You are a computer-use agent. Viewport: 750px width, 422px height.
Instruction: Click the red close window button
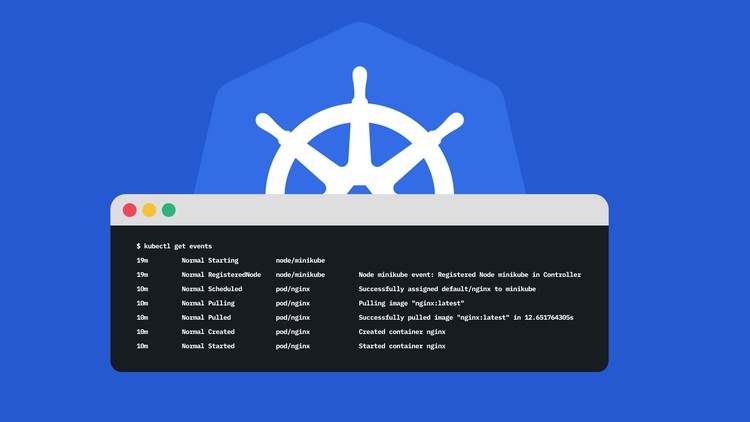pyautogui.click(x=129, y=210)
